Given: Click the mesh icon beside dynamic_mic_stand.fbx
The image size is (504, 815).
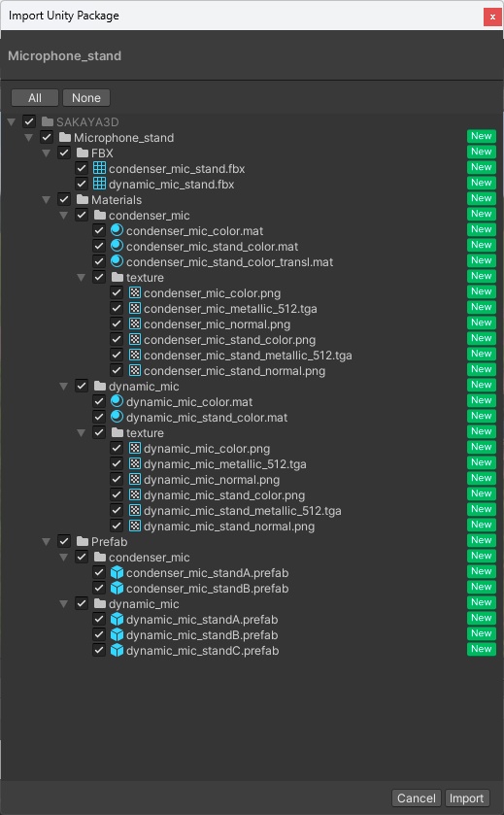Looking at the screenshot, I should [99, 184].
